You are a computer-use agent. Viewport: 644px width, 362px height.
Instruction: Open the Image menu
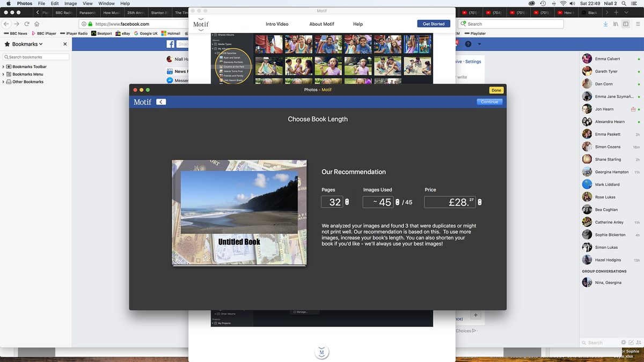point(70,3)
